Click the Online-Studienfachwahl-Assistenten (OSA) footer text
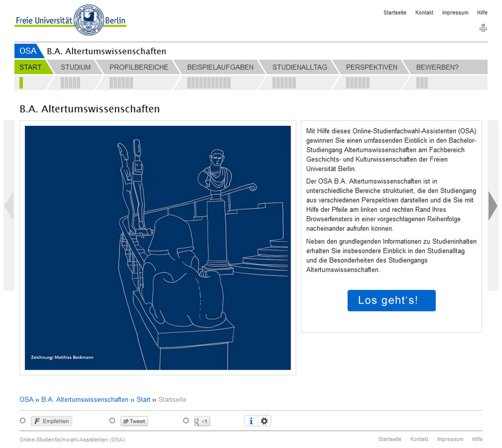Screen dimensions: 502x448 click(x=72, y=439)
